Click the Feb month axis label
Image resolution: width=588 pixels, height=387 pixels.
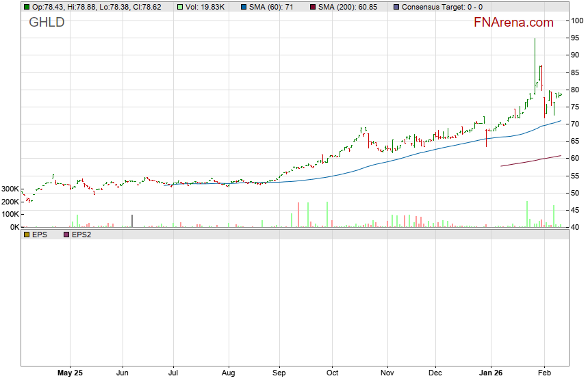[x=544, y=373]
